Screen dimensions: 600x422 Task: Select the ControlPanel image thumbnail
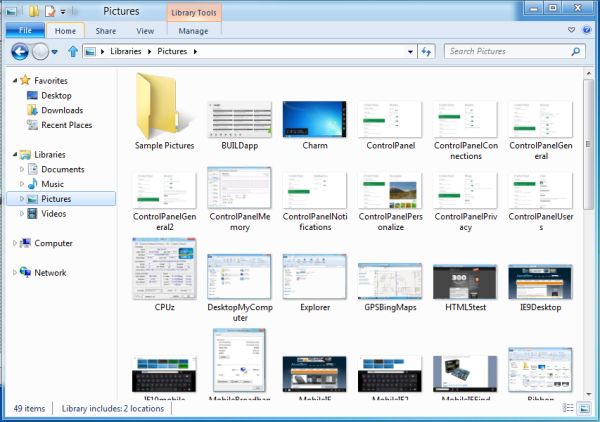(x=390, y=119)
